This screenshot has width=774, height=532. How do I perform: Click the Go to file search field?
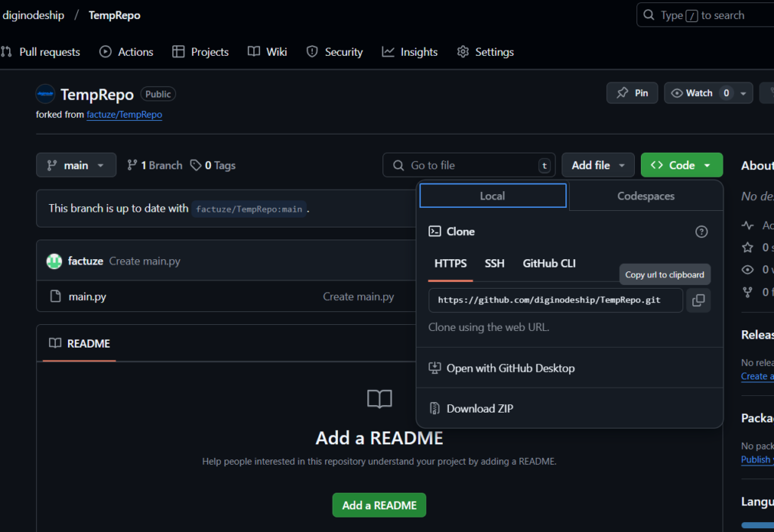click(x=469, y=165)
